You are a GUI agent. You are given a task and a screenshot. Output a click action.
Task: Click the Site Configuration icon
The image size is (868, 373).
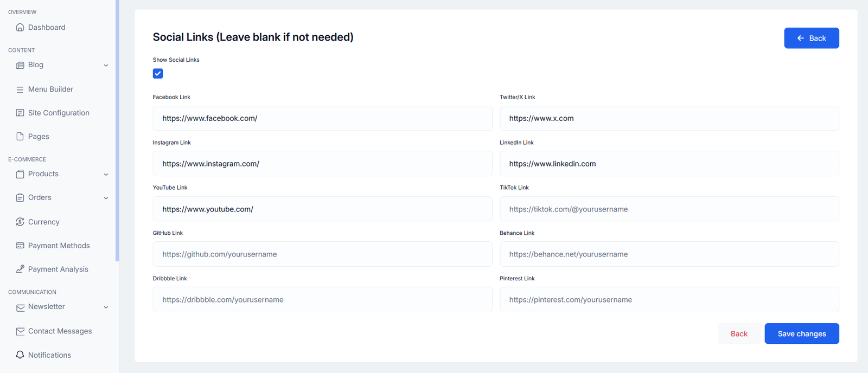tap(20, 113)
